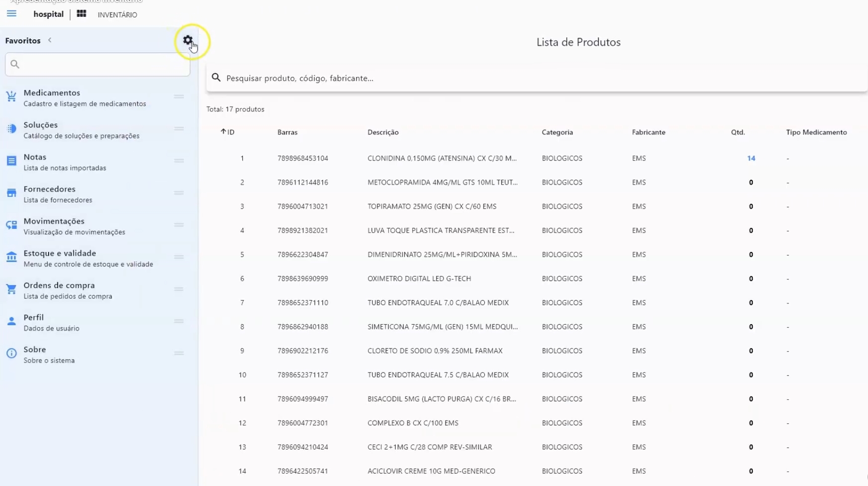Click the quantity link 14 for CLONIDINA
Image resolution: width=868 pixels, height=486 pixels.
pos(752,158)
